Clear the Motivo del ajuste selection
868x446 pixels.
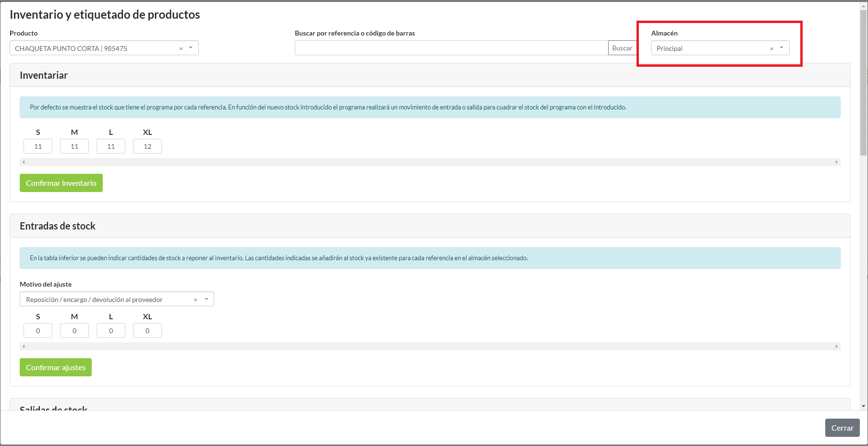(196, 300)
